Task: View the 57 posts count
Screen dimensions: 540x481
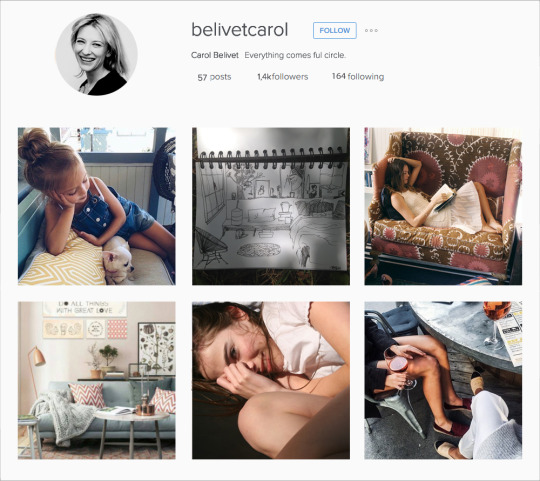Action: coord(214,77)
